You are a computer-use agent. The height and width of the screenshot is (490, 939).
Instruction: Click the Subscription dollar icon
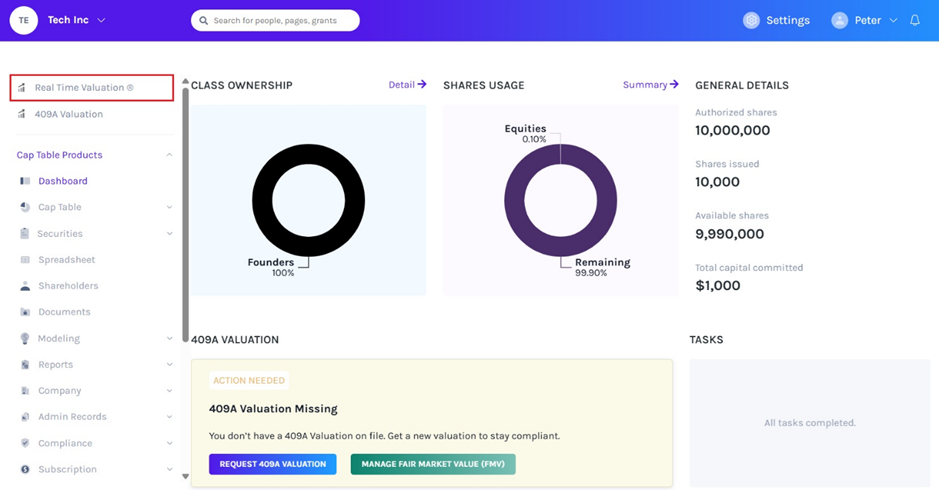pyautogui.click(x=25, y=469)
